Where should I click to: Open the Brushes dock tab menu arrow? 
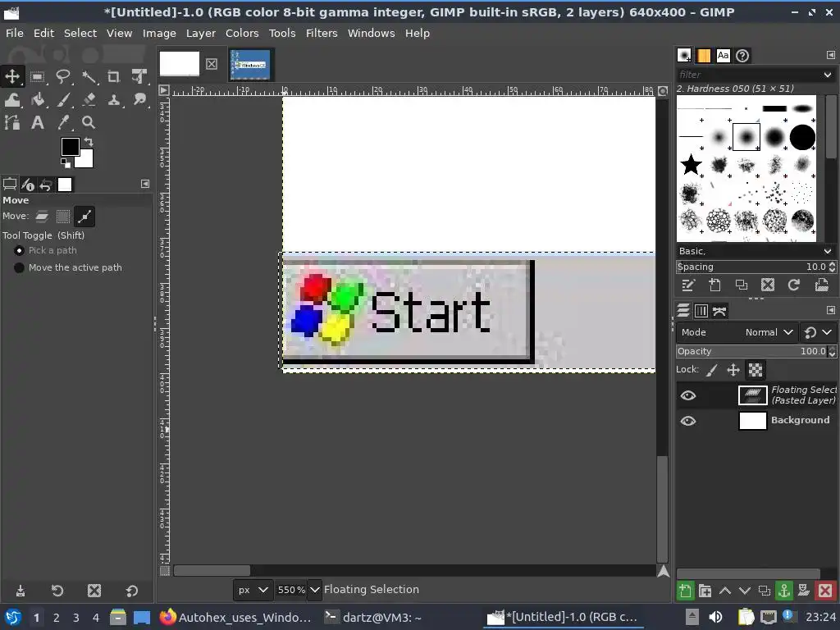(830, 55)
